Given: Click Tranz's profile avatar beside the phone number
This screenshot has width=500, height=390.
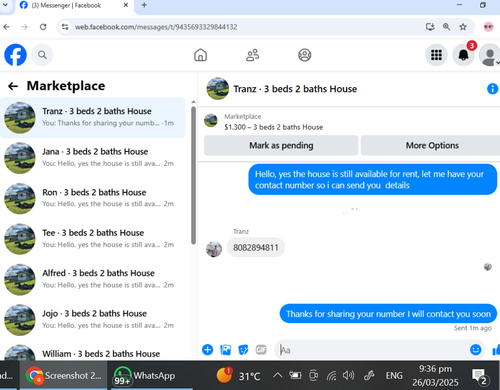Looking at the screenshot, I should (x=214, y=249).
